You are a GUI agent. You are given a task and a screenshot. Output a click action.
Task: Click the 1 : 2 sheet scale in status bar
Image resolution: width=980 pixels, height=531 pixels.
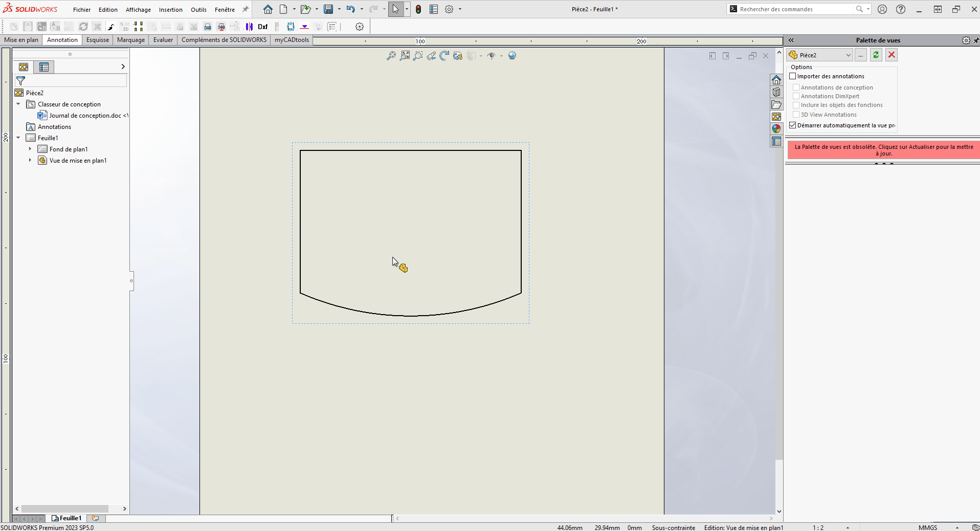click(x=818, y=527)
